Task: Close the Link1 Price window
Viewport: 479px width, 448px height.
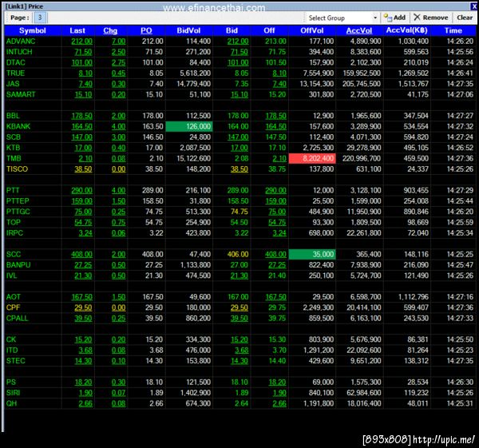Action: click(473, 6)
